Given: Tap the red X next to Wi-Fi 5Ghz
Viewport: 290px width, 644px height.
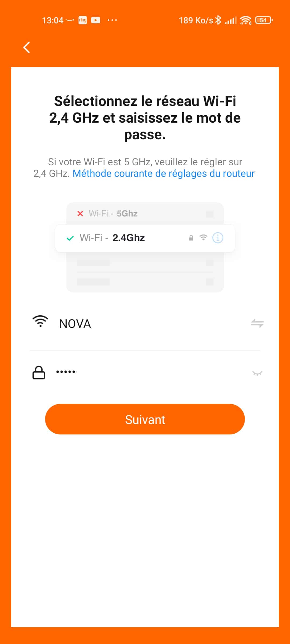Looking at the screenshot, I should click(80, 214).
